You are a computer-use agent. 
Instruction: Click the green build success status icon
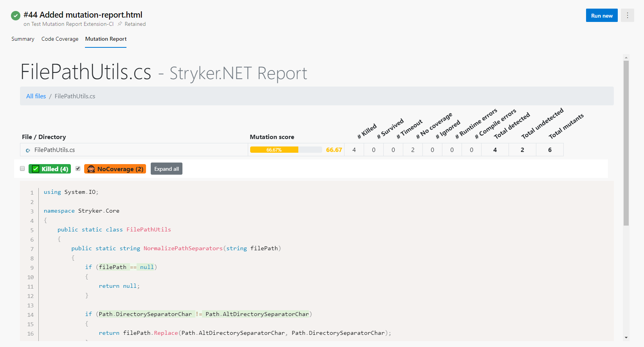16,16
